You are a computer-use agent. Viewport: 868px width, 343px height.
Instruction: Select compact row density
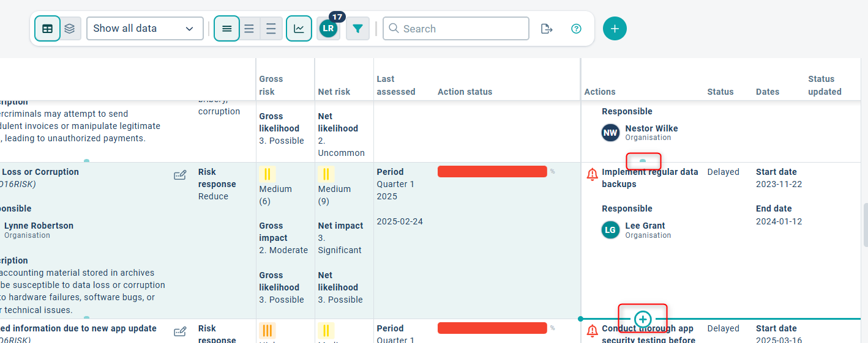click(226, 29)
